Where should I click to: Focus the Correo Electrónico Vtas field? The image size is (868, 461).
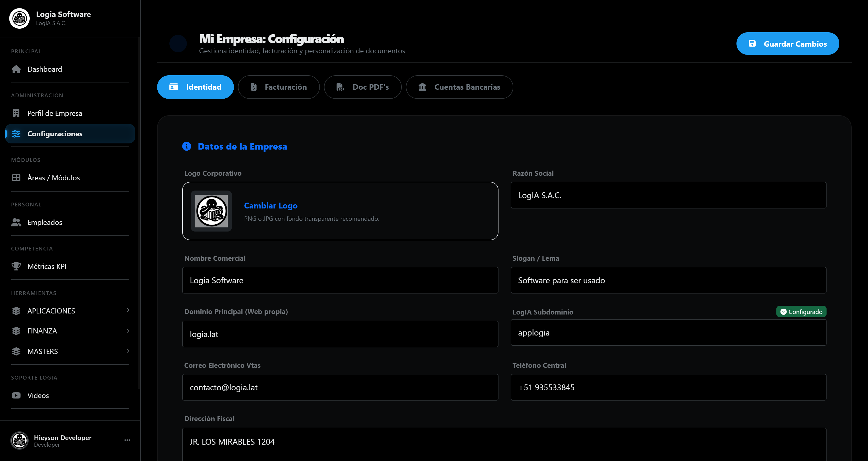click(340, 387)
